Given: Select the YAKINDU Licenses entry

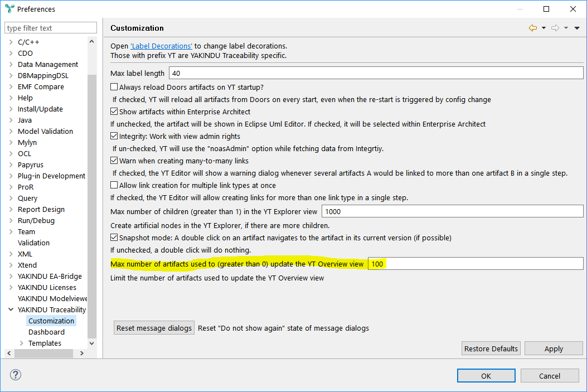Looking at the screenshot, I should pyautogui.click(x=47, y=287).
